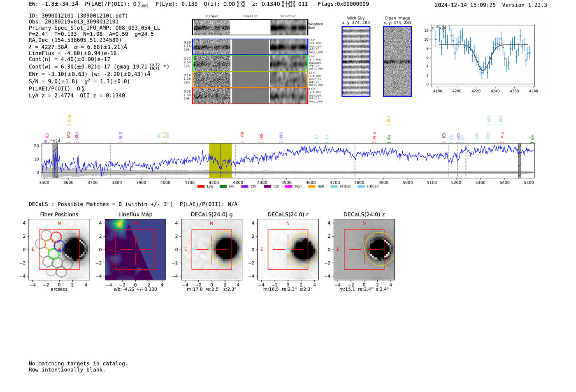Viewport: 576px width, 392px height.
Task: Select the blue-bordered fiber spectrum row
Action: click(x=250, y=47)
